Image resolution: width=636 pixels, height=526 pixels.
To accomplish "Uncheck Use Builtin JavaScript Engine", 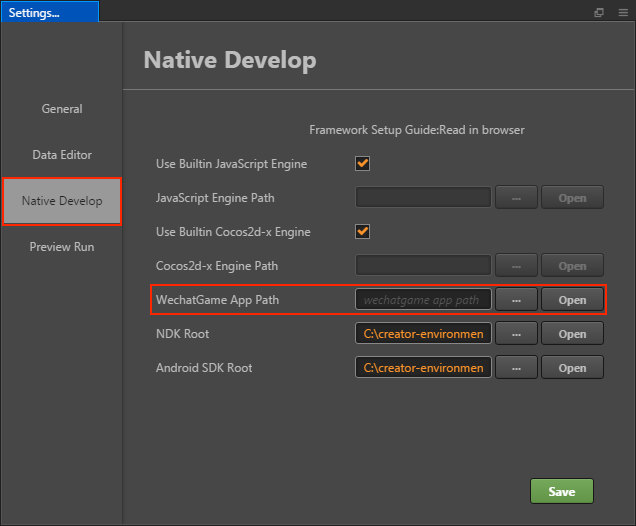I will (362, 163).
